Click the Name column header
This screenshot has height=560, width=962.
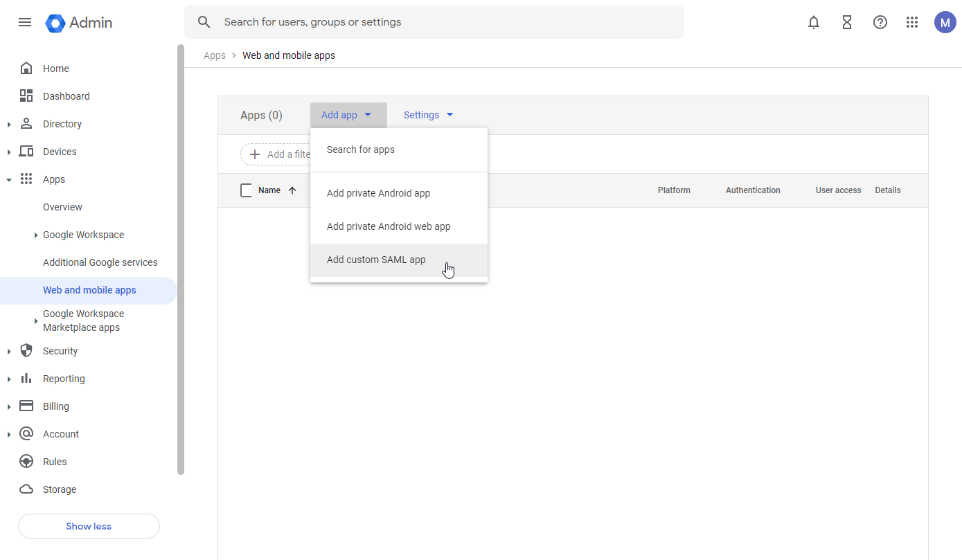click(269, 190)
